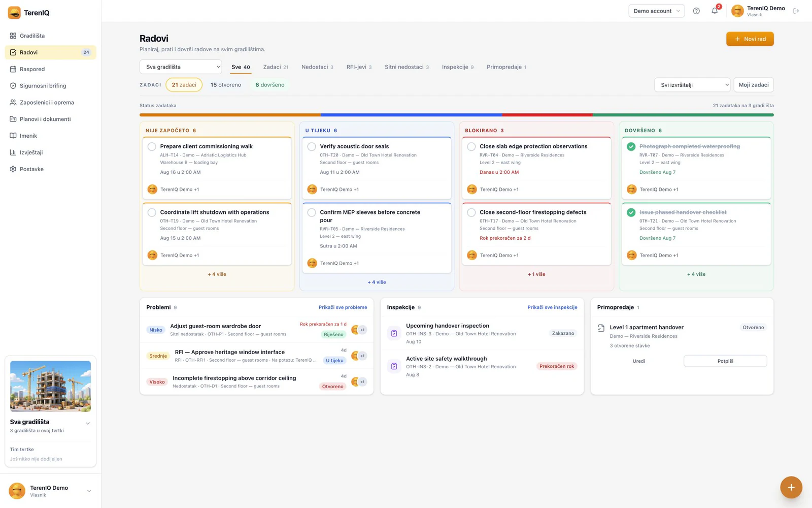Click Active site safety walkthrough clipboard icon

coord(394,366)
